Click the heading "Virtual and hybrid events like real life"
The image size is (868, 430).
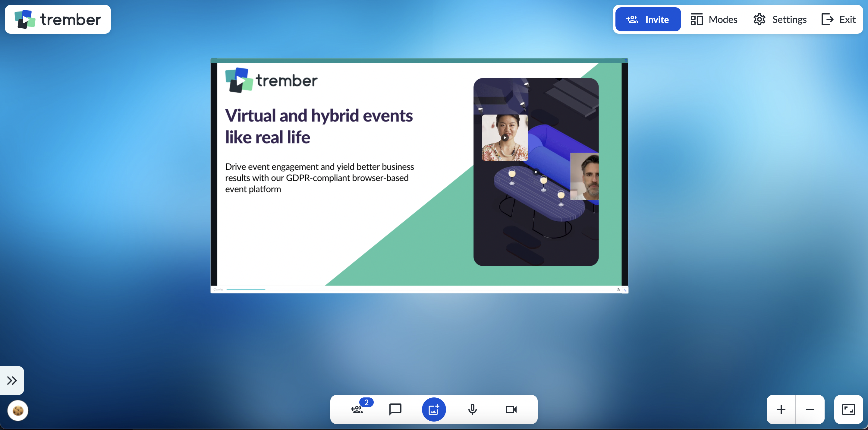pyautogui.click(x=319, y=126)
